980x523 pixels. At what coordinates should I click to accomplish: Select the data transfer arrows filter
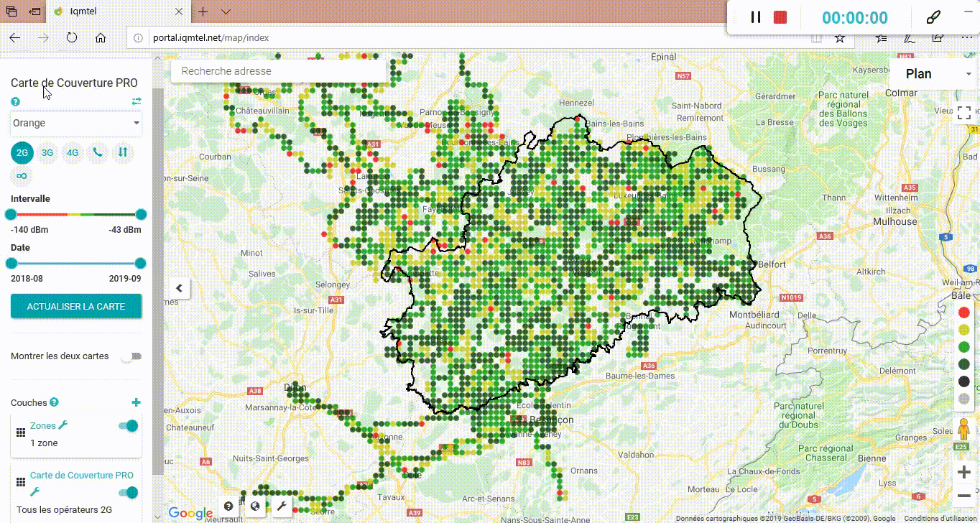click(123, 152)
